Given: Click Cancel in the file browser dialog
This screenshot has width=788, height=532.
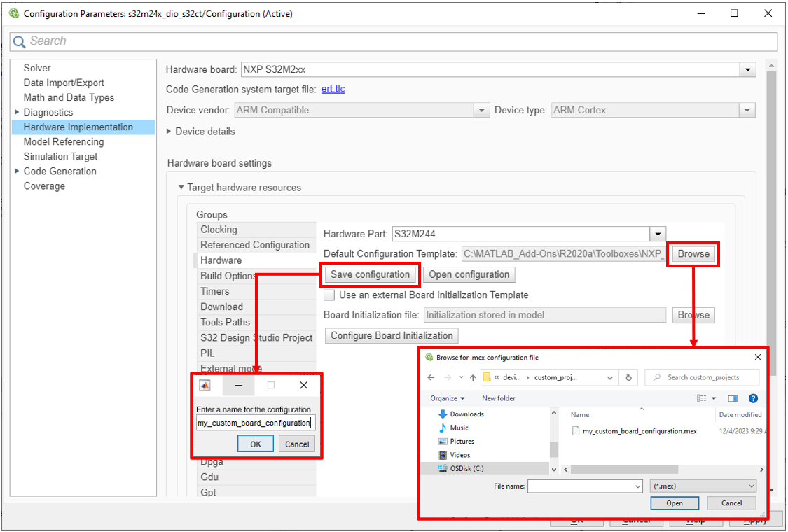Looking at the screenshot, I should tap(731, 503).
